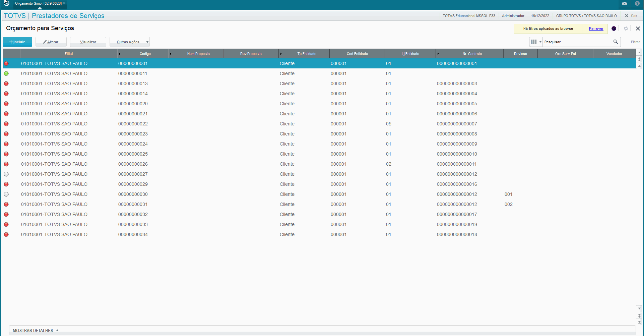Click the sort arrow on the Num.Proposta header
This screenshot has width=644, height=336.
(x=171, y=54)
